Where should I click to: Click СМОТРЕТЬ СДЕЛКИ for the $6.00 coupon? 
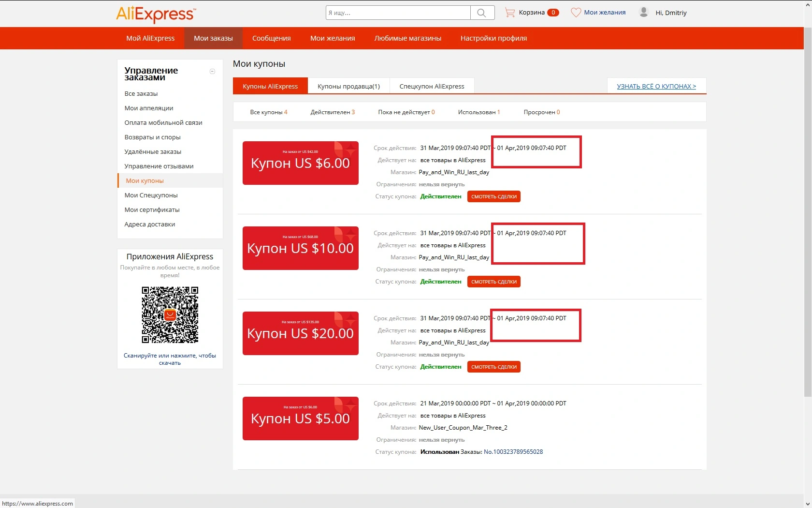point(494,196)
